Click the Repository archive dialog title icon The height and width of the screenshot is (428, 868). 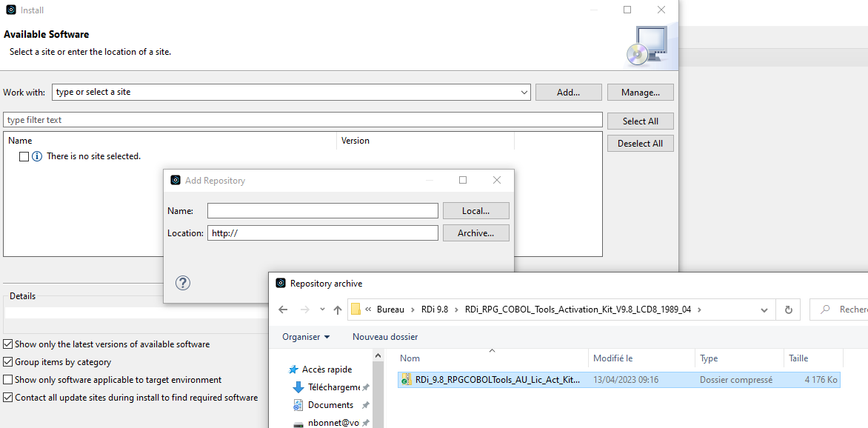(280, 284)
